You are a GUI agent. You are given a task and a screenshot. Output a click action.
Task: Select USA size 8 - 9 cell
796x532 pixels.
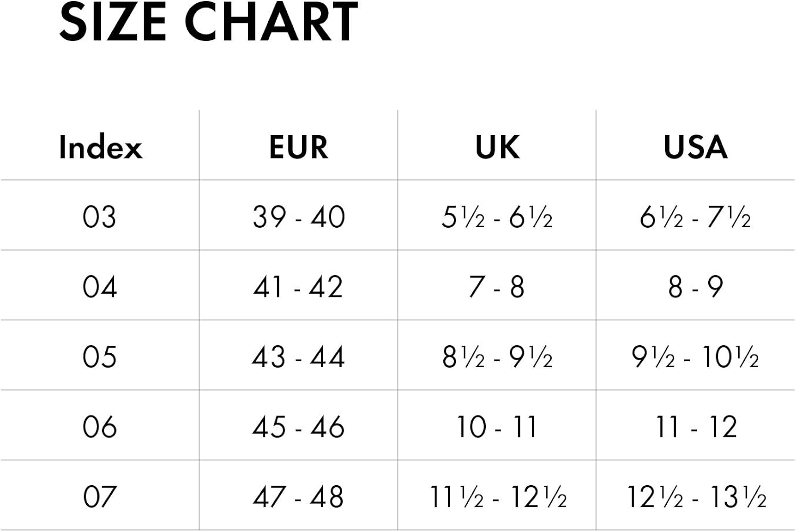(x=695, y=287)
